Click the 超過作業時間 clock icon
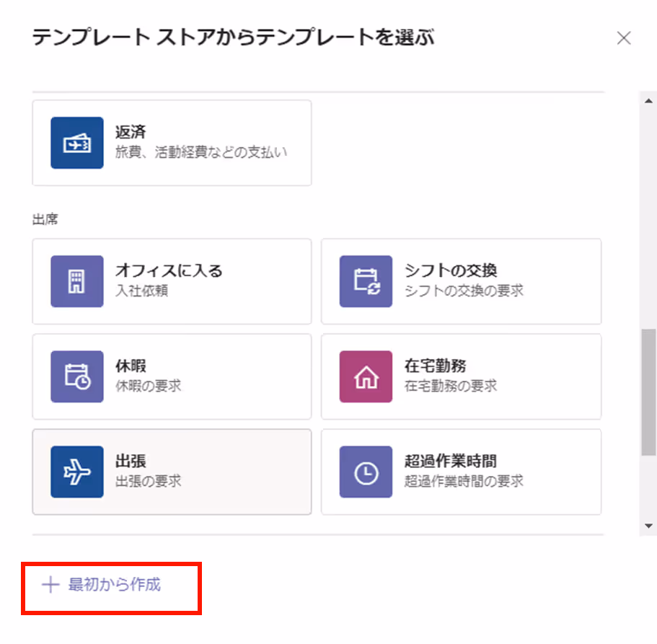The height and width of the screenshot is (644, 657). click(x=366, y=472)
